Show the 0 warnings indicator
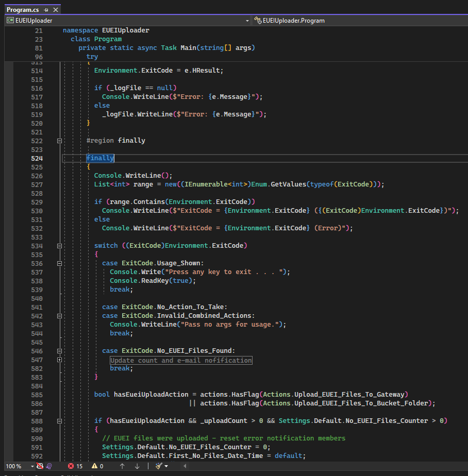Viewport: 468px width, 476px height. [x=97, y=466]
